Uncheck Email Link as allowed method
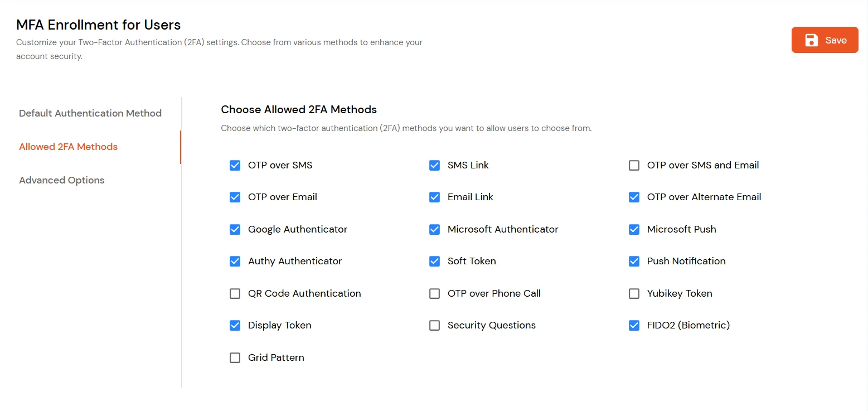This screenshot has width=868, height=411. (x=434, y=197)
